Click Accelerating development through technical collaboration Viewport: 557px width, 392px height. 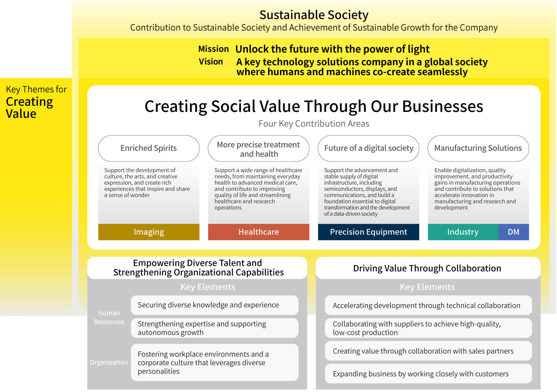(428, 305)
